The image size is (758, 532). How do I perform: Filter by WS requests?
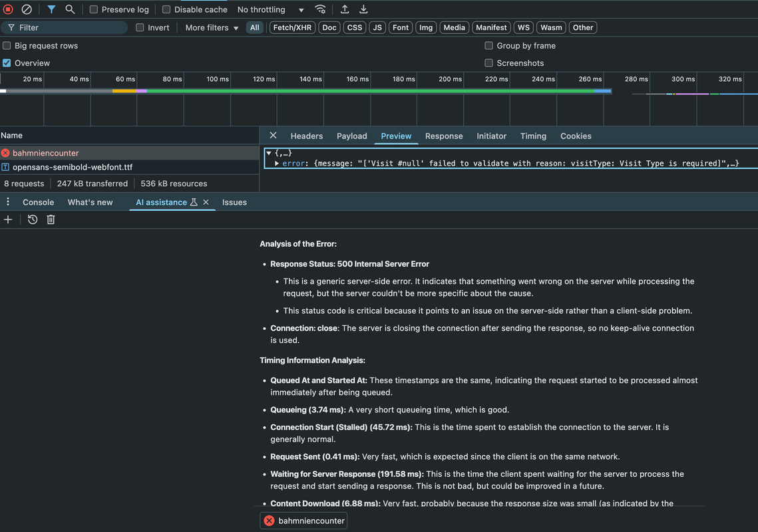click(x=524, y=27)
